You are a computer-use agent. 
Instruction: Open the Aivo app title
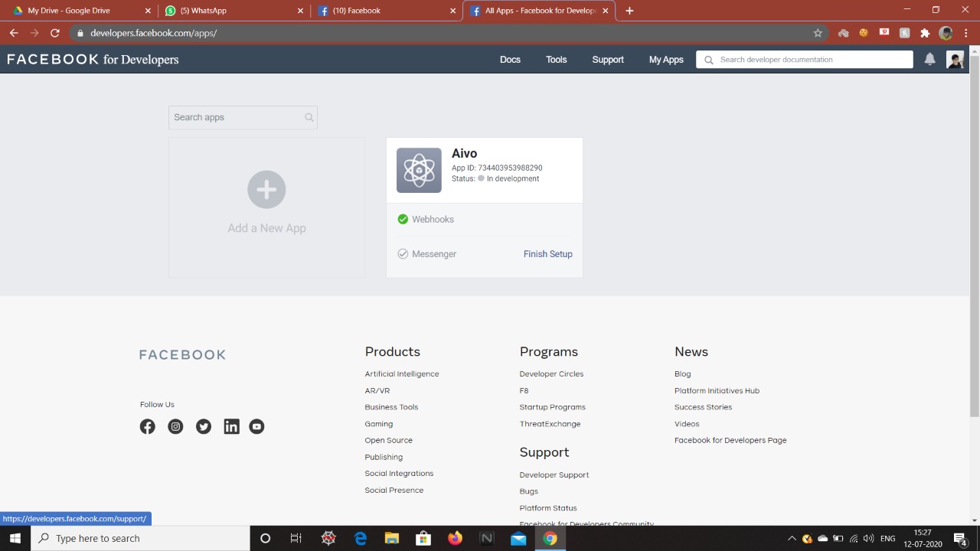(x=464, y=154)
